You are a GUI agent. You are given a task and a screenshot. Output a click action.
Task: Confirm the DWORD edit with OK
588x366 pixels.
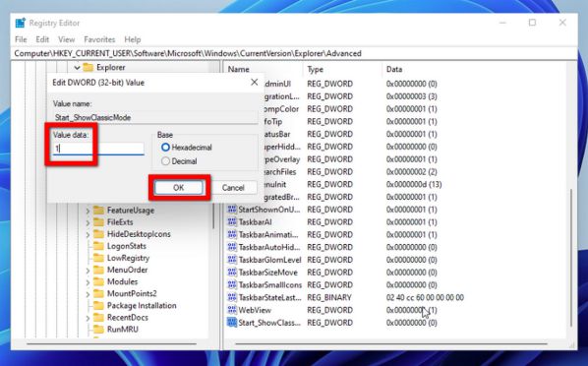pyautogui.click(x=179, y=187)
